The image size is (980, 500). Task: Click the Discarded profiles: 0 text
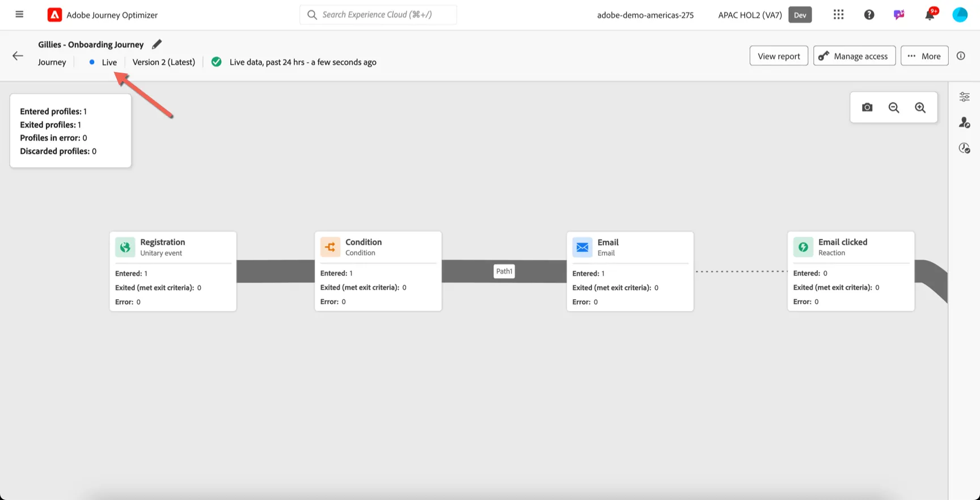(58, 151)
